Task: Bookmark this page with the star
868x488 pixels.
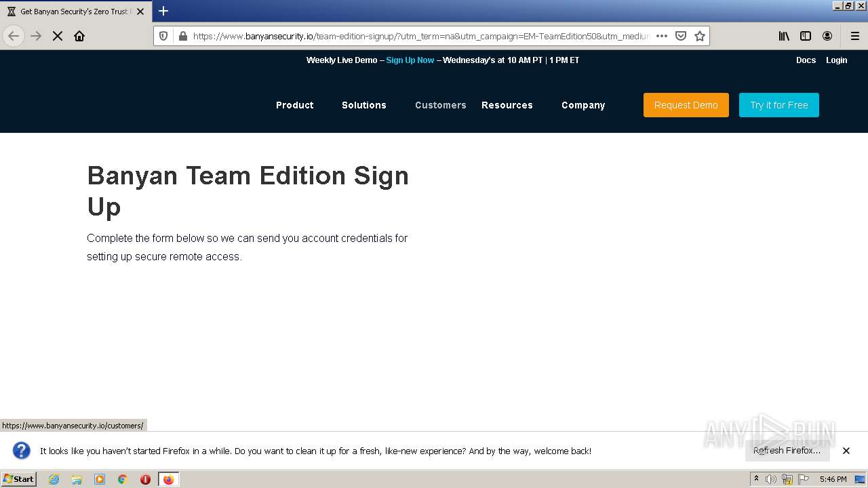Action: click(700, 36)
